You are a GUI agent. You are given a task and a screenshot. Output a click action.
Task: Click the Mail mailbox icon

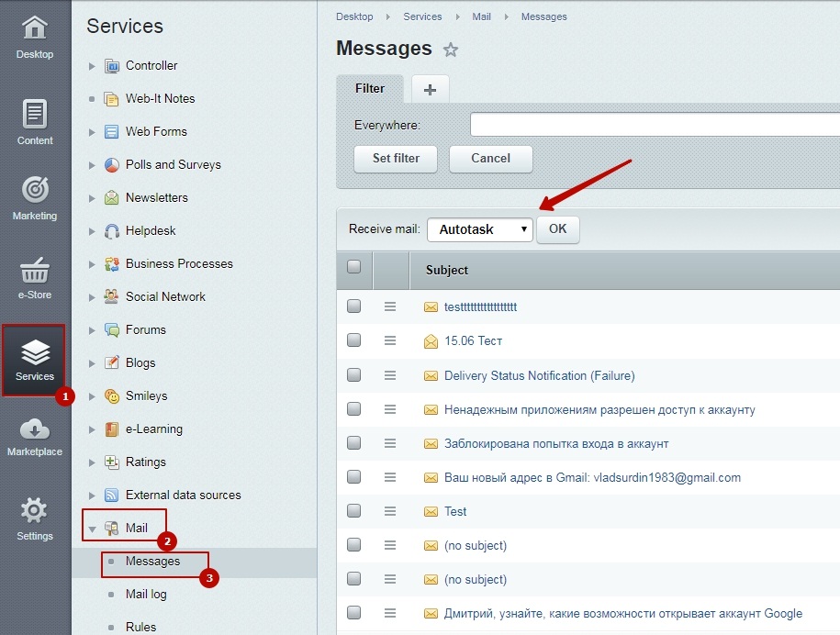tap(111, 529)
